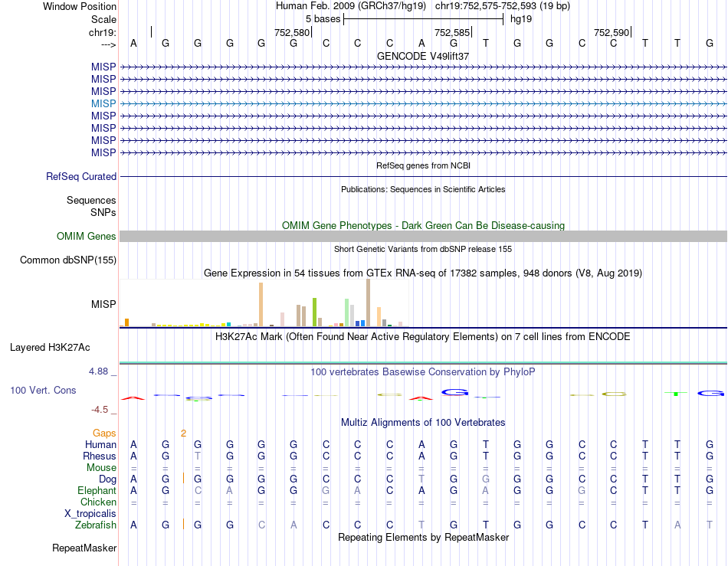Click the Scale label in the ruler

(x=103, y=19)
